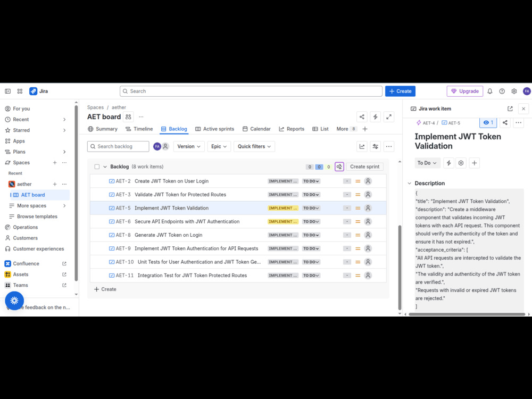
Task: Open the backlog toolbar three-dot menu
Action: tap(389, 147)
